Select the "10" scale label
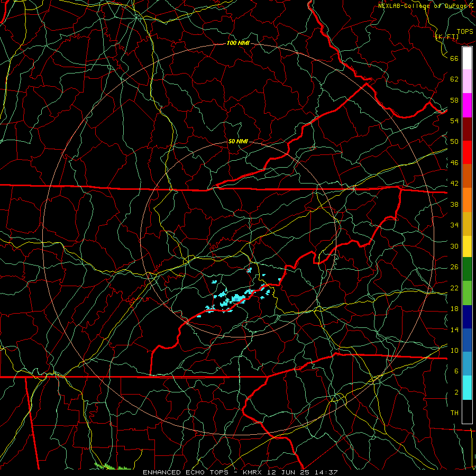Image resolution: width=476 pixels, height=476 pixels. [454, 350]
